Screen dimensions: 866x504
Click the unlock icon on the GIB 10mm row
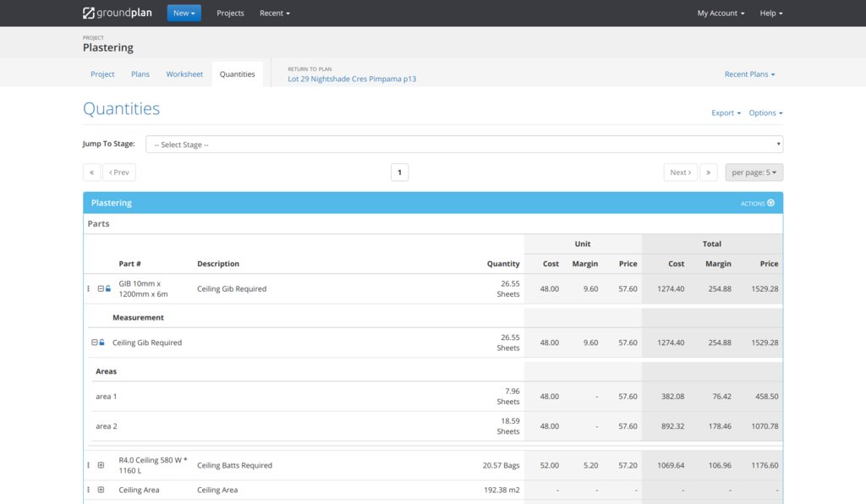point(108,289)
